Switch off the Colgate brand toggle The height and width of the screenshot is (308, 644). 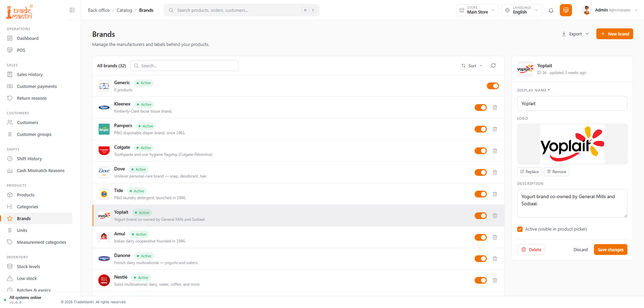coord(481,151)
